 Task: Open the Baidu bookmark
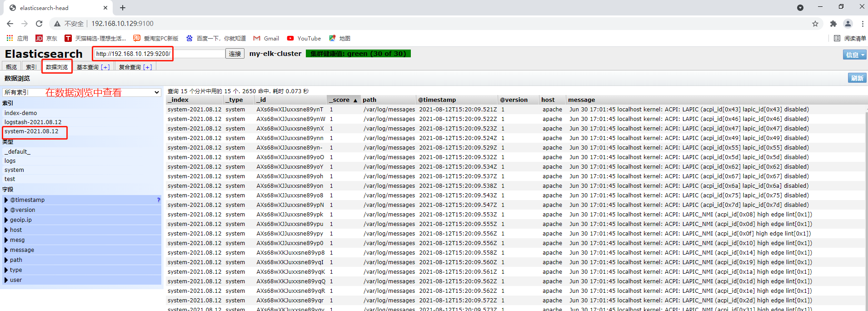216,38
